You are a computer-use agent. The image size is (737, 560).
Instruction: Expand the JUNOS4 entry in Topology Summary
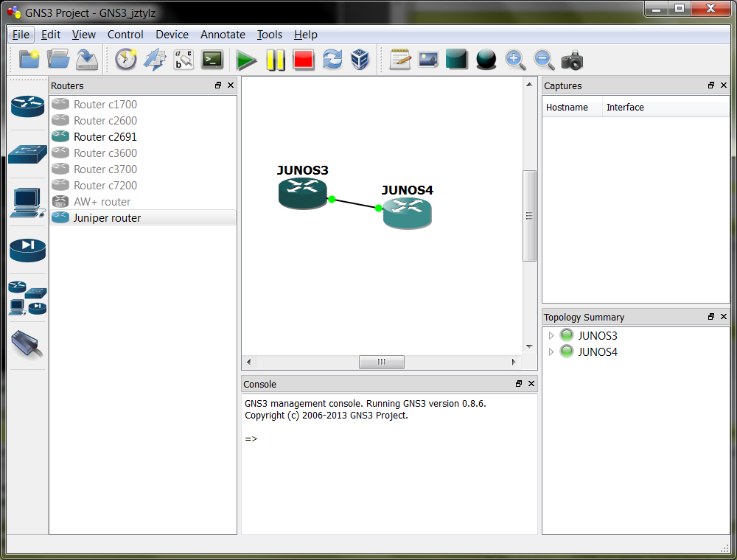pos(551,351)
